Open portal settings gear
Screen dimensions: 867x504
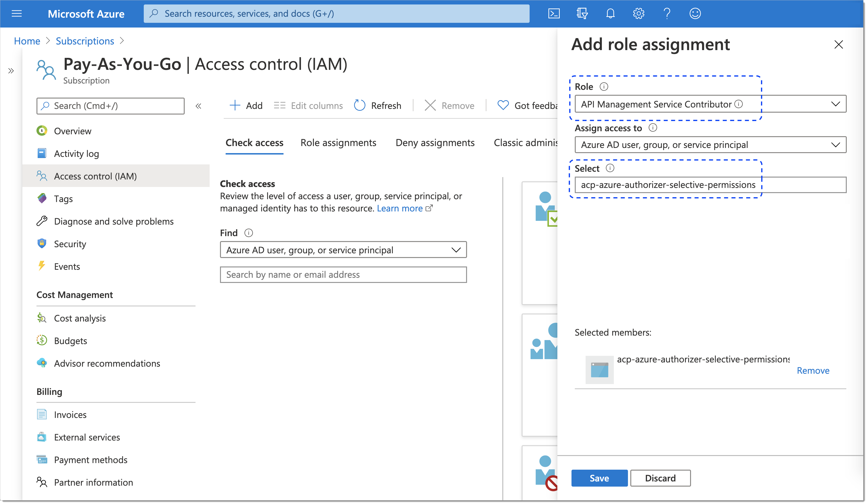[639, 13]
